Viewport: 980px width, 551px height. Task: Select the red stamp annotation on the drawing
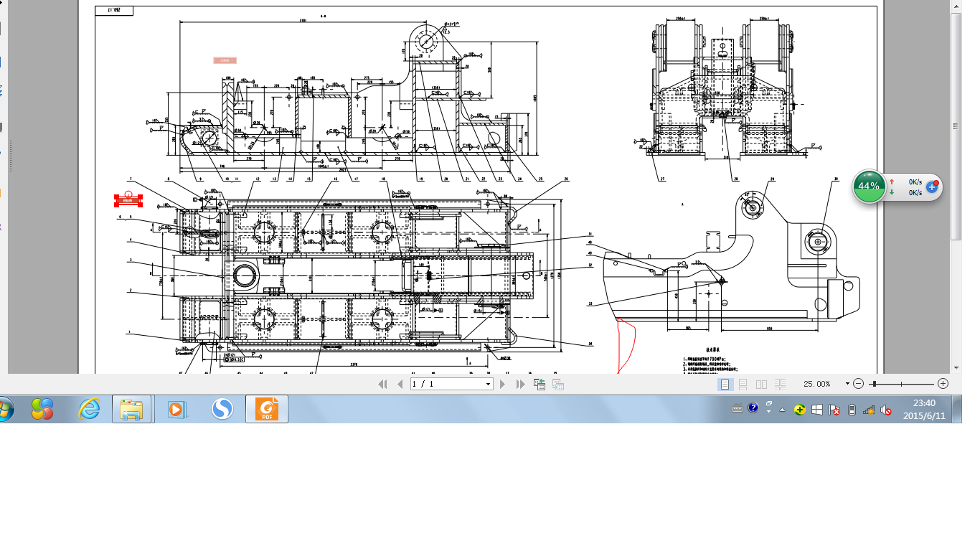click(128, 199)
